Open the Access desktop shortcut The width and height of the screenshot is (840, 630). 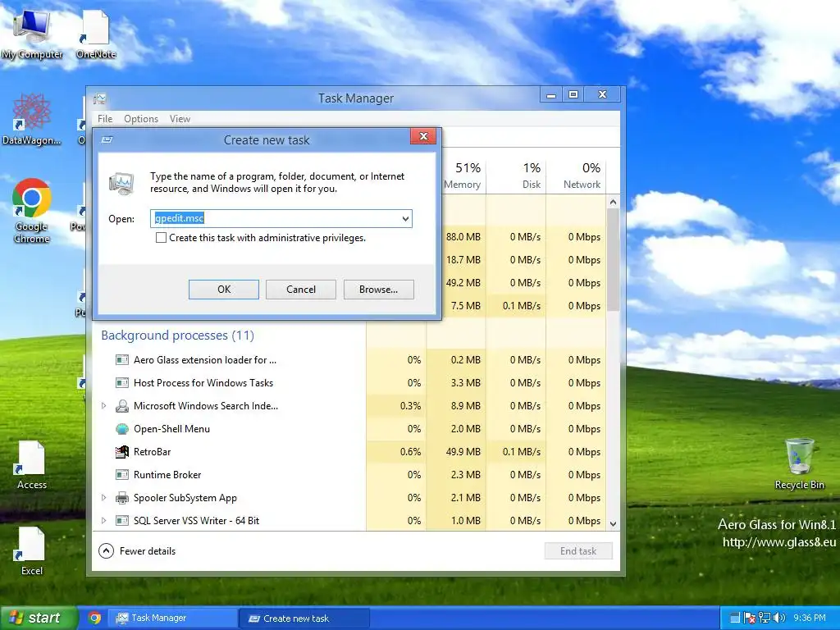point(32,465)
